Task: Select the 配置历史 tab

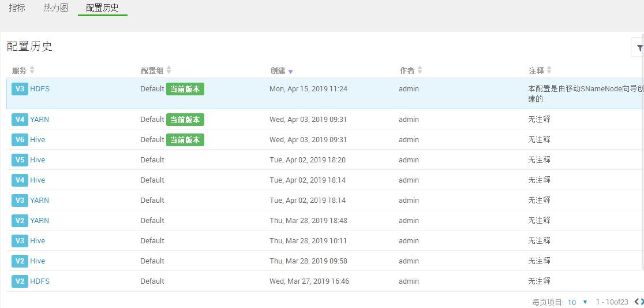Action: (x=102, y=8)
